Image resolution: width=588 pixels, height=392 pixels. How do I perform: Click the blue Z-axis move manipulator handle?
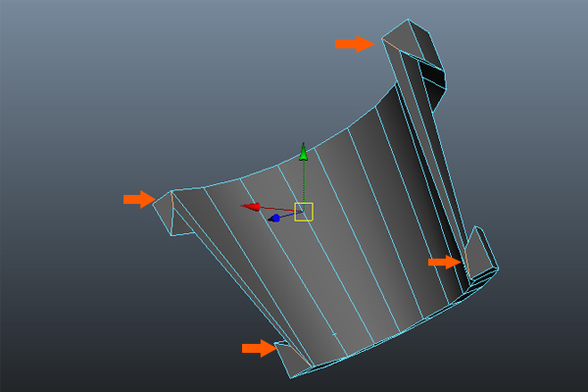pyautogui.click(x=274, y=218)
